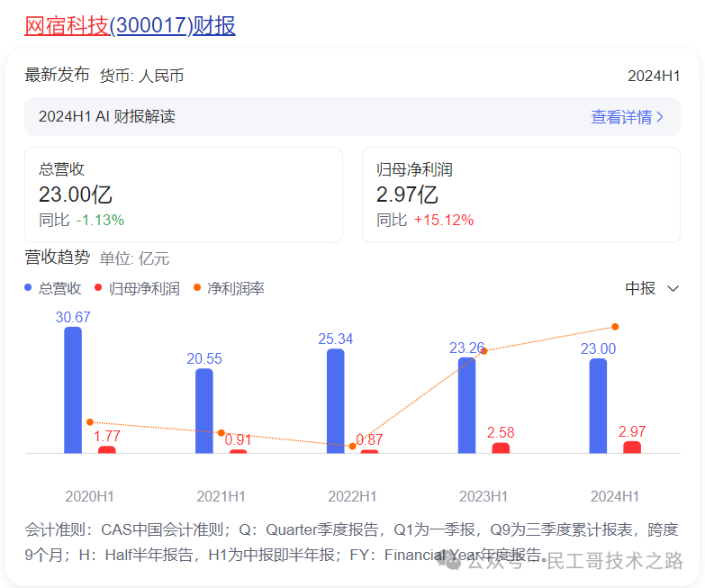Screen dimensions: 705x588
Task: Click the 2020H1 axis label
Action: tap(89, 496)
